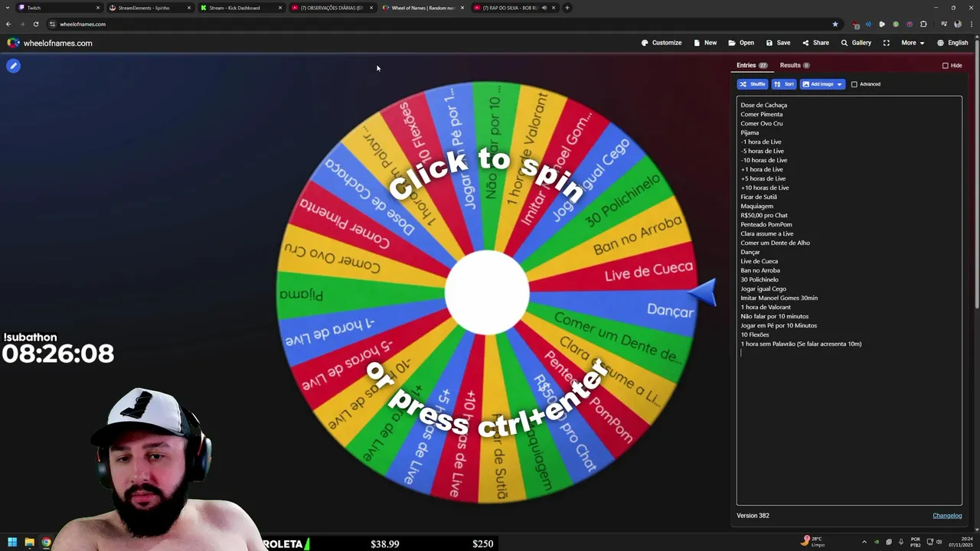The height and width of the screenshot is (551, 980).
Task: Save the current wheel
Action: tap(778, 43)
